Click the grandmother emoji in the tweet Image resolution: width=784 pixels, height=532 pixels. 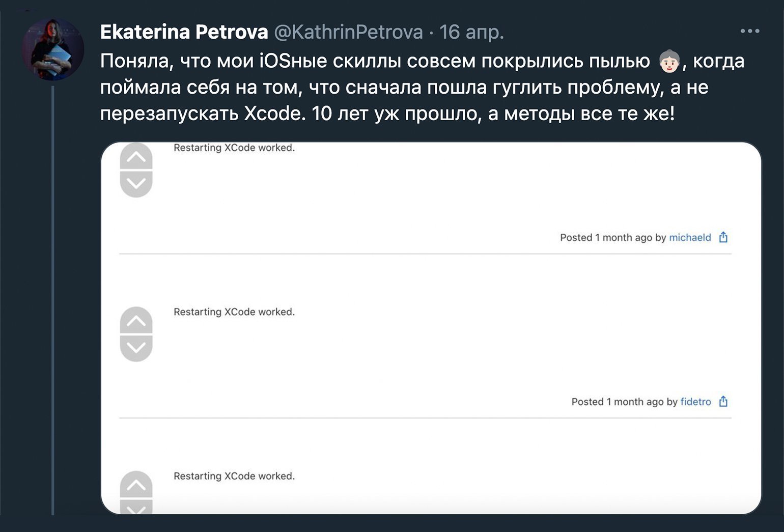point(669,61)
